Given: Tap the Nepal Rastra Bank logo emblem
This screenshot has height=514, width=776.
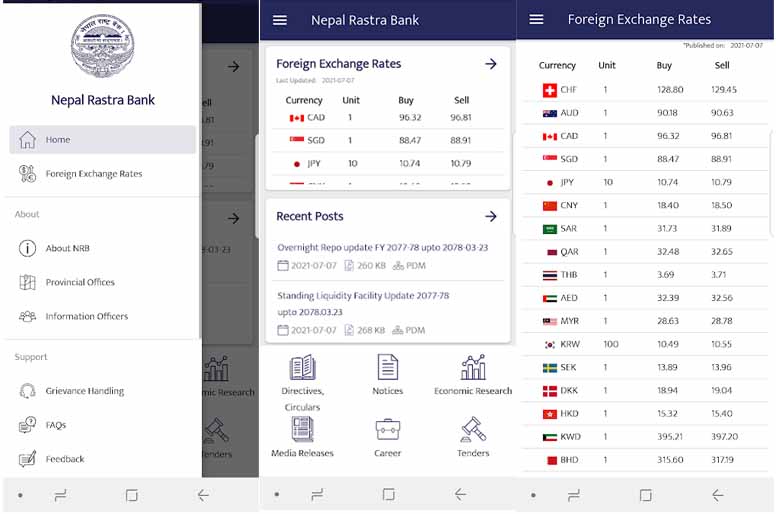Looking at the screenshot, I should coord(102,46).
